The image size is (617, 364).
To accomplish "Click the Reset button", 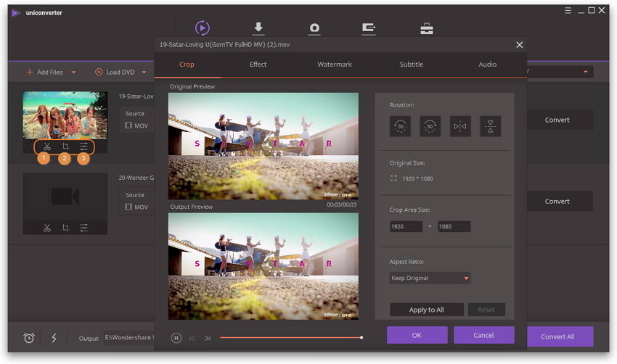I will click(486, 310).
